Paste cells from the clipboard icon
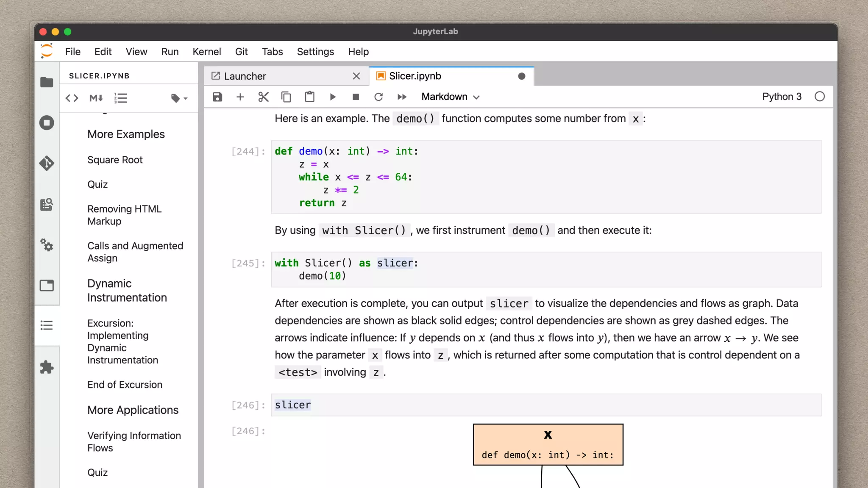This screenshot has width=868, height=488. pos(309,97)
